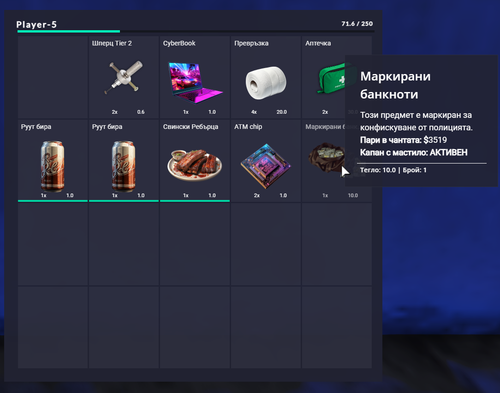Click the ATM chip label
The height and width of the screenshot is (393, 500).
click(x=248, y=127)
